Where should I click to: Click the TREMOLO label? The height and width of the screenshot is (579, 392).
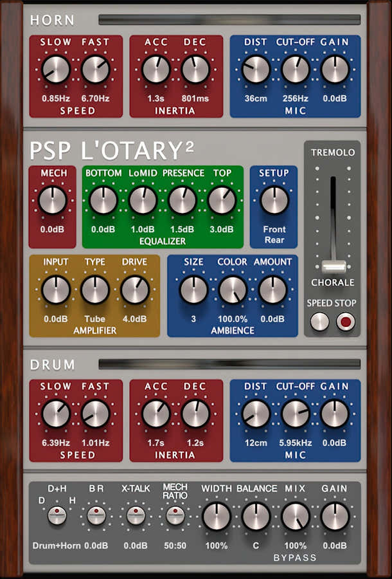[x=333, y=152]
